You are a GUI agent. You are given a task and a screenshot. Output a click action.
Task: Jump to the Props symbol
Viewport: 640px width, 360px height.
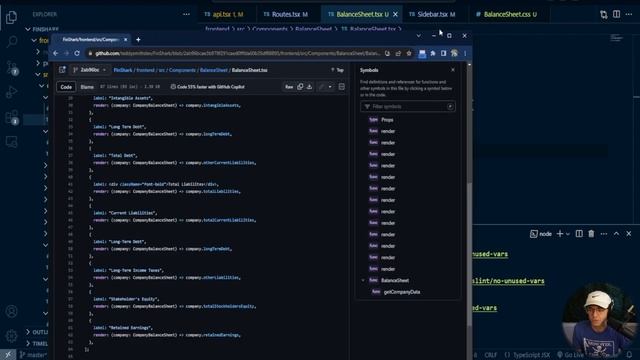pos(387,120)
